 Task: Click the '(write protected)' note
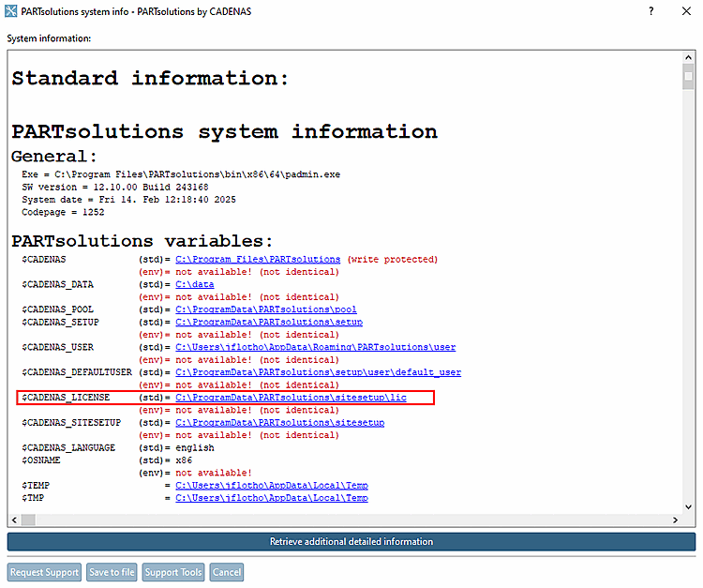point(393,259)
